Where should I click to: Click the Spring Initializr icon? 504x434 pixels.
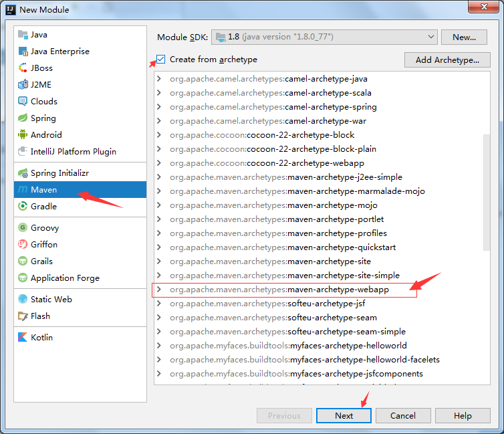pos(23,173)
